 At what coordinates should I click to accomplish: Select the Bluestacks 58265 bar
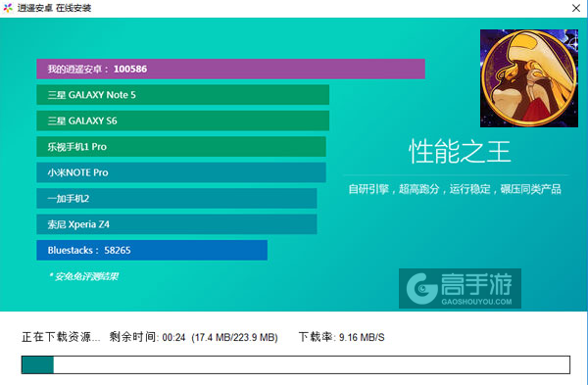tap(152, 250)
